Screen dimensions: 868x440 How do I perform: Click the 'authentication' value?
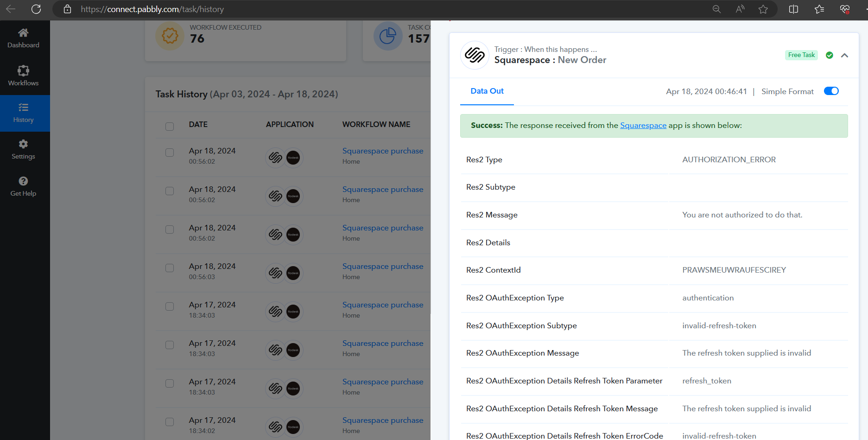pyautogui.click(x=708, y=298)
